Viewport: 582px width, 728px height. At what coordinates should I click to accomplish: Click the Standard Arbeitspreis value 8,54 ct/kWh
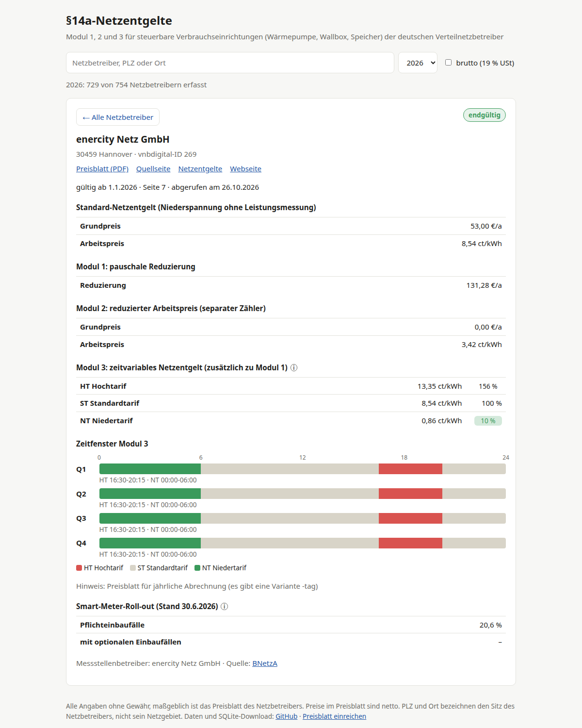[482, 244]
